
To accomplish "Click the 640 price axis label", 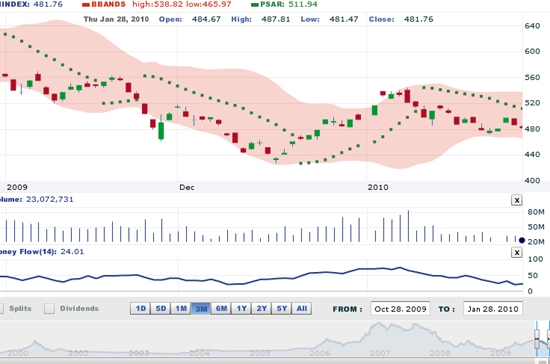I will (x=532, y=26).
